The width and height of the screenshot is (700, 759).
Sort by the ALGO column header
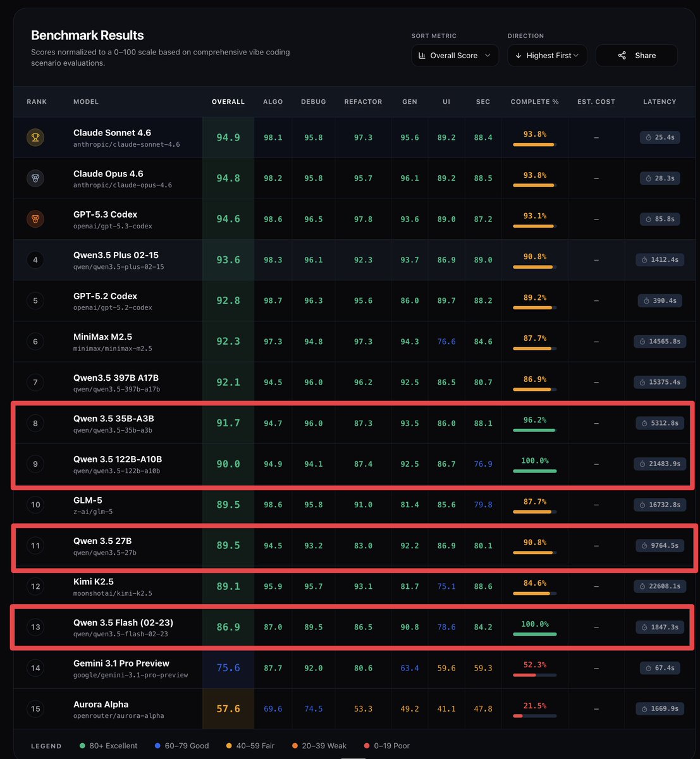[x=273, y=102]
